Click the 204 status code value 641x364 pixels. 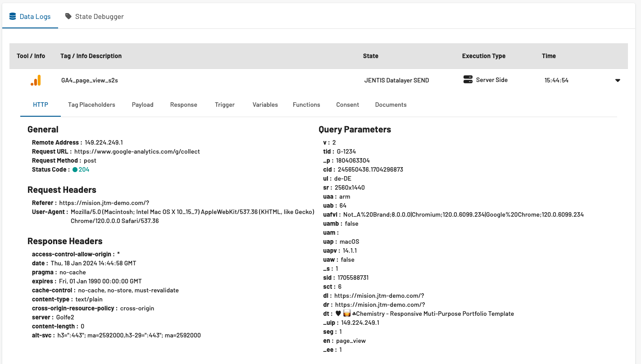coord(84,169)
